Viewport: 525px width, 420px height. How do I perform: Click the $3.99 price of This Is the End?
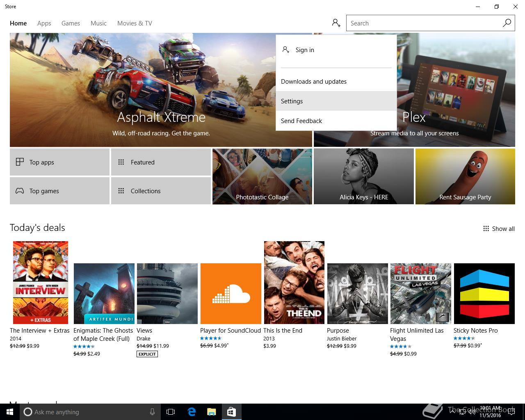coord(269,346)
